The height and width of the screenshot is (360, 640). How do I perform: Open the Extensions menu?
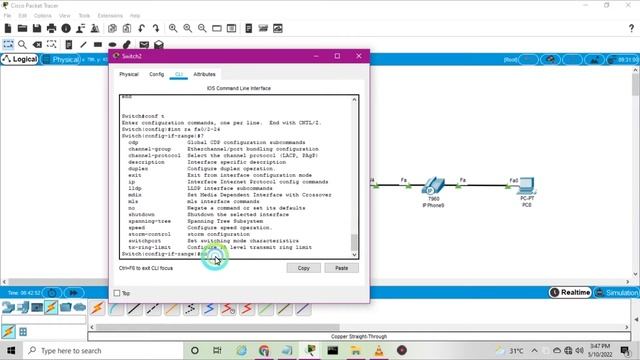110,16
